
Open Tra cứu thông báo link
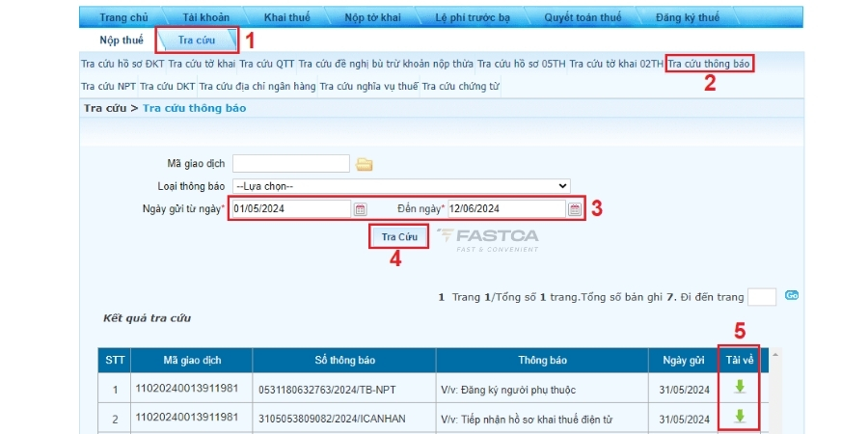(x=709, y=64)
